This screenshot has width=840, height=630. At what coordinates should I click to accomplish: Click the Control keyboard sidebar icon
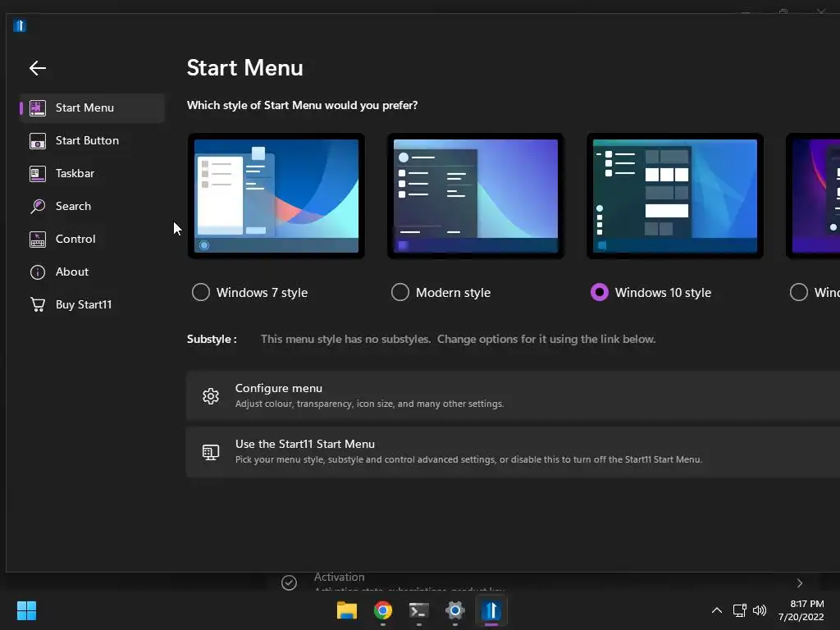click(38, 240)
